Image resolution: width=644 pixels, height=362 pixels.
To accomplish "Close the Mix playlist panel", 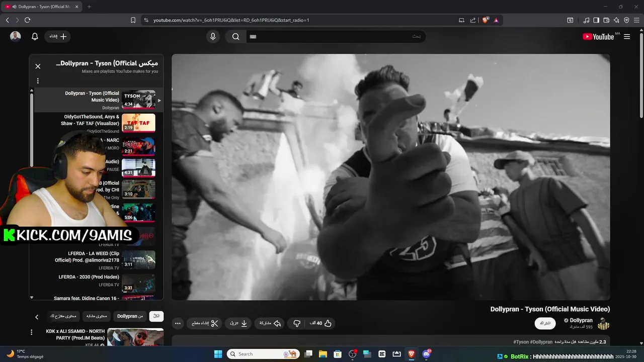I will [38, 66].
